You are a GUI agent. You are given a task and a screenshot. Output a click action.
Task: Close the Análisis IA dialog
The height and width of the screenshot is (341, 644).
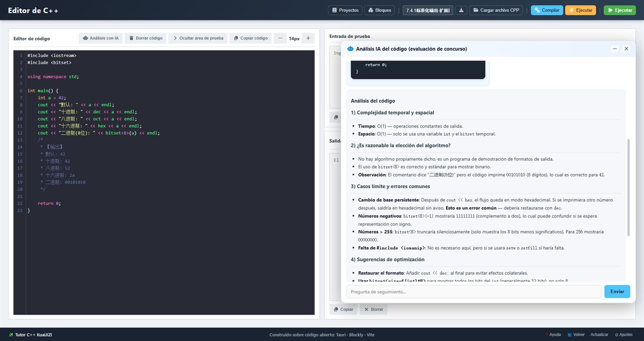point(626,49)
